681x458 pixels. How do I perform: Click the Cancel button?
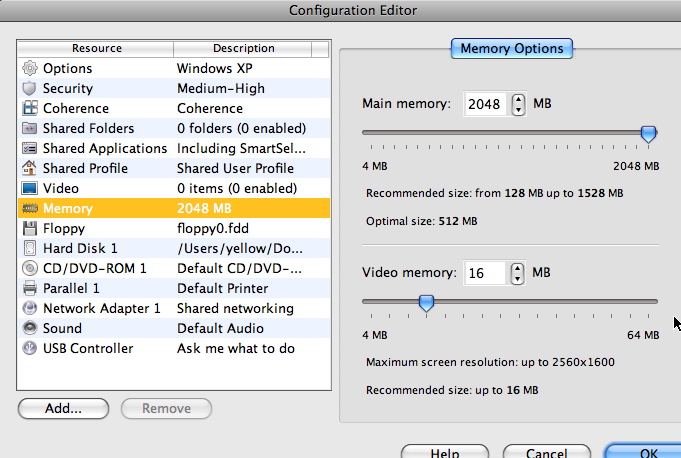tap(546, 451)
